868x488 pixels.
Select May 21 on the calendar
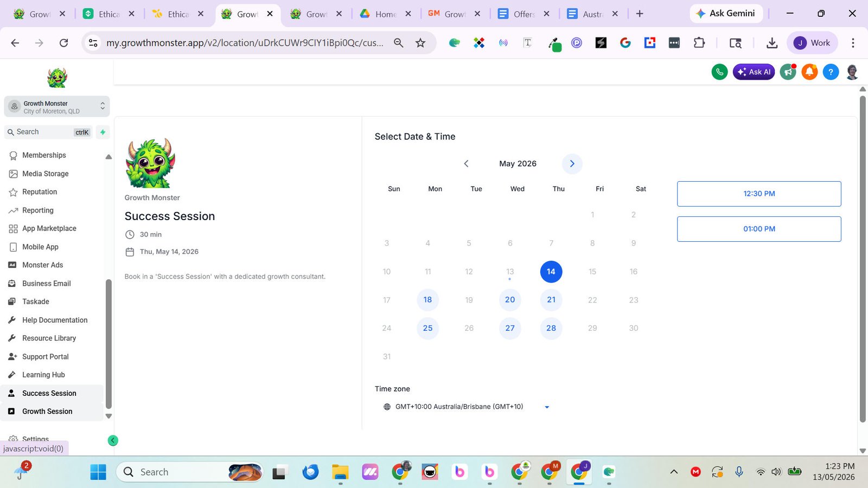(x=551, y=300)
